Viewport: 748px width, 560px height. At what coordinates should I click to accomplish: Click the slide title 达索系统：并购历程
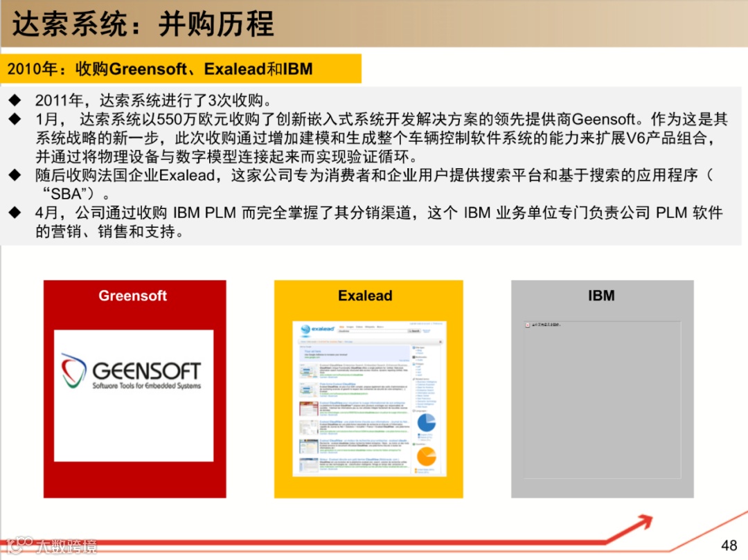click(143, 24)
